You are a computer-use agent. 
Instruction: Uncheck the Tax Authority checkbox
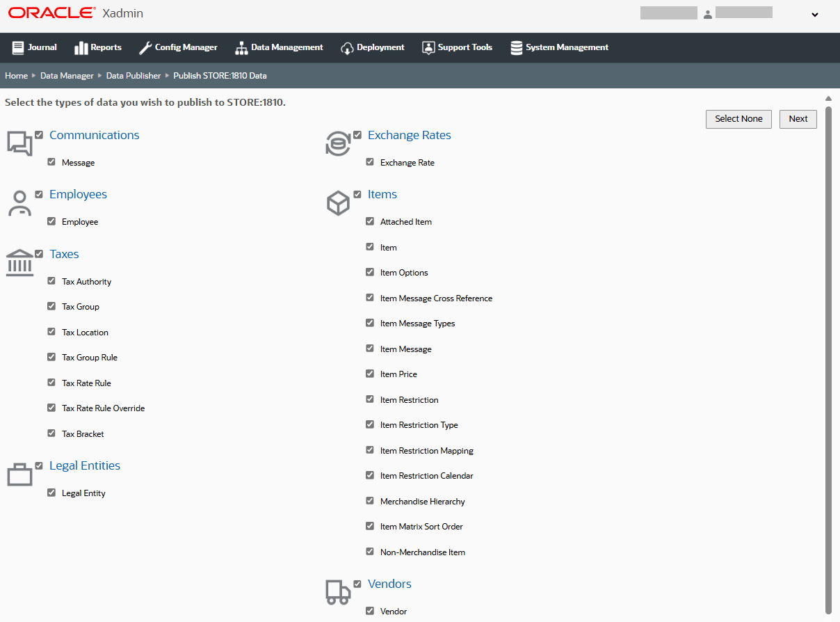point(51,281)
